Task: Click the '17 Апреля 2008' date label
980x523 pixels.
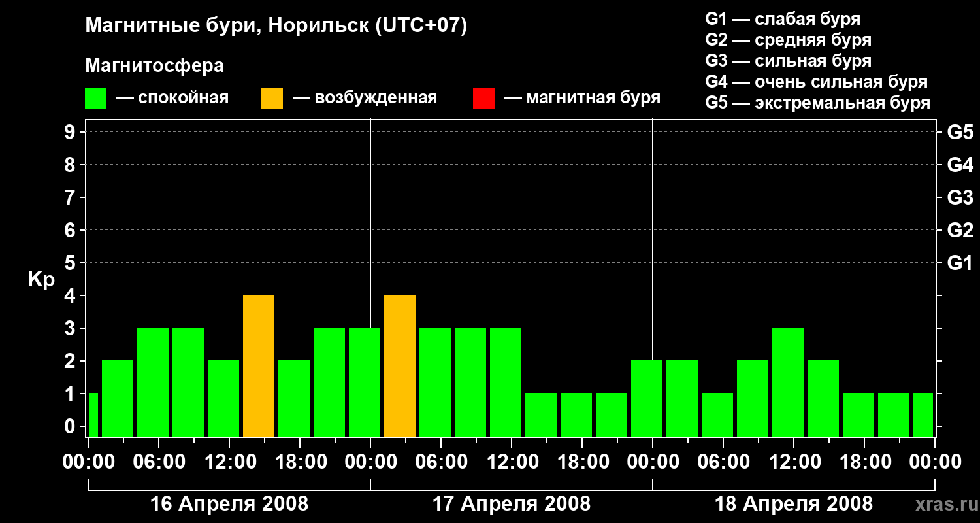Action: pyautogui.click(x=512, y=503)
